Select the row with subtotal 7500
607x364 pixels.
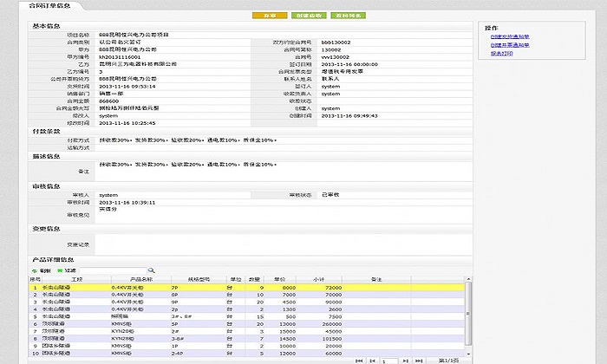click(246, 316)
